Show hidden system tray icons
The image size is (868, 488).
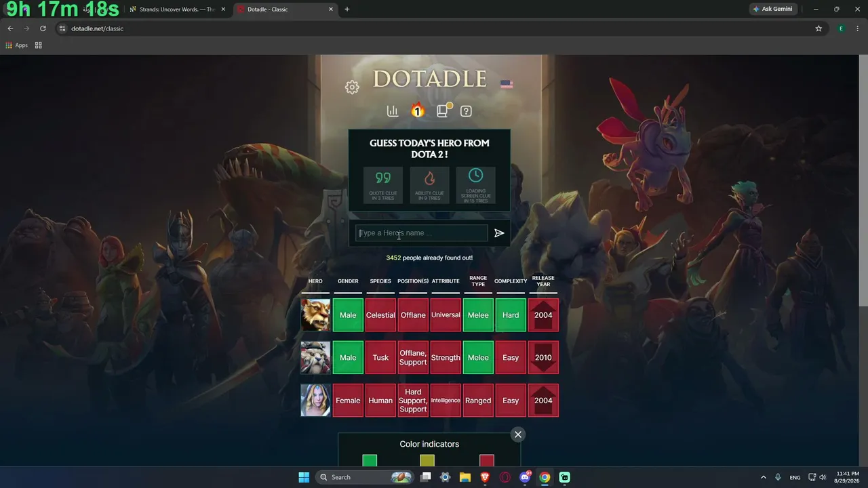coord(763,477)
